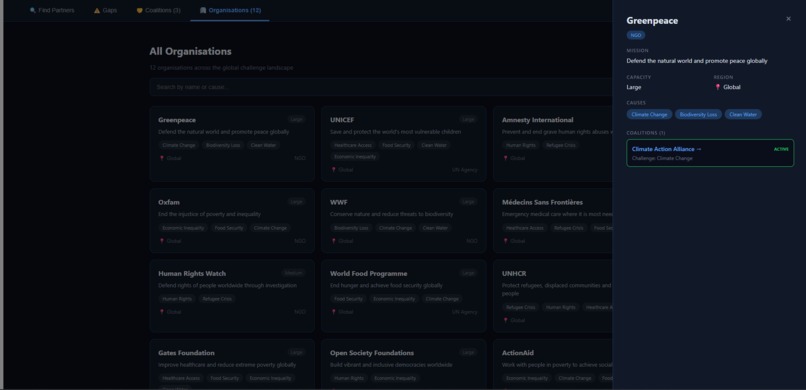The width and height of the screenshot is (806, 390).
Task: Click the location pin in UNHCR card
Action: [x=505, y=320]
